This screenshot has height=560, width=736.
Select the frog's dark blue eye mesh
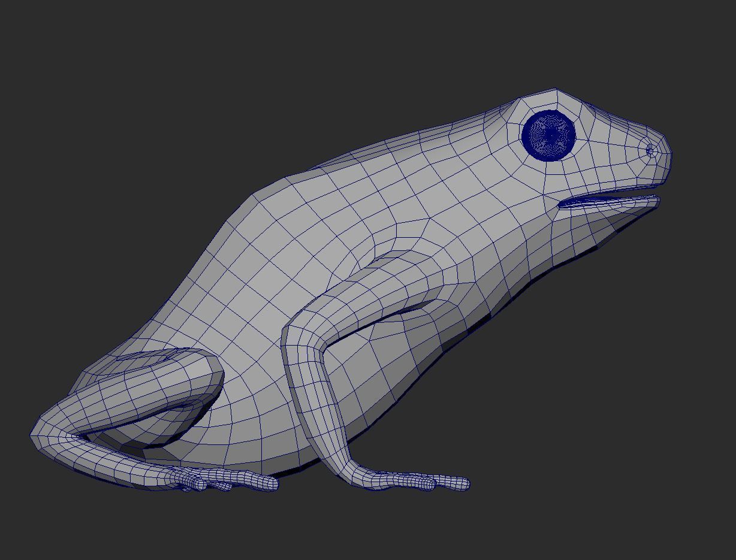548,136
